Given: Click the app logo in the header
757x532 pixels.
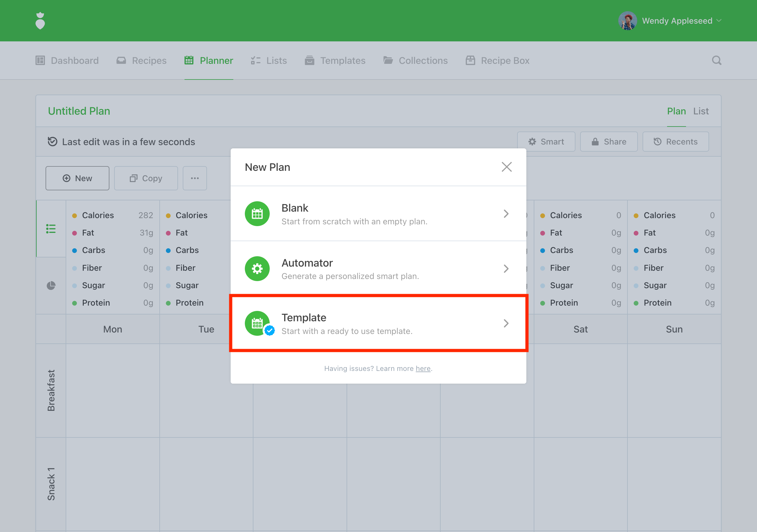Looking at the screenshot, I should click(40, 21).
